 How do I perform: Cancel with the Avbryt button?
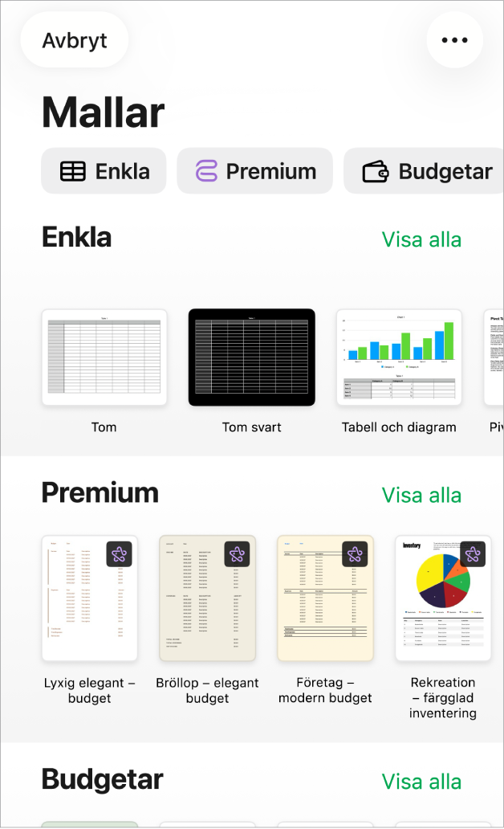75,40
